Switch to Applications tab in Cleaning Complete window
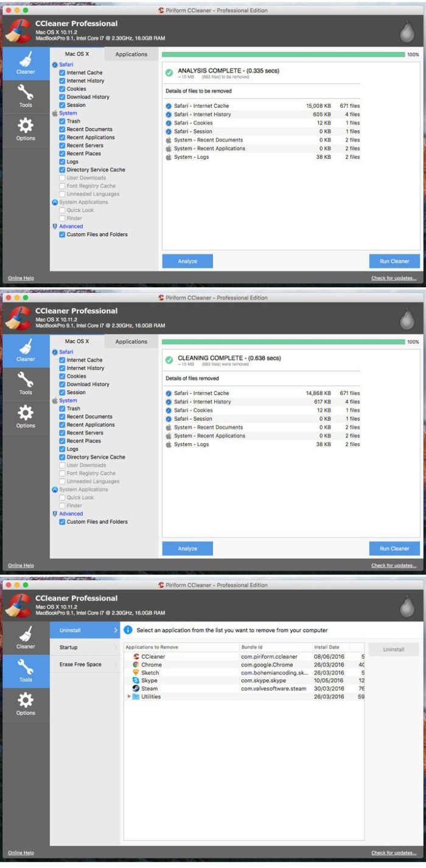Viewport: 426px width, 868px height. [131, 341]
